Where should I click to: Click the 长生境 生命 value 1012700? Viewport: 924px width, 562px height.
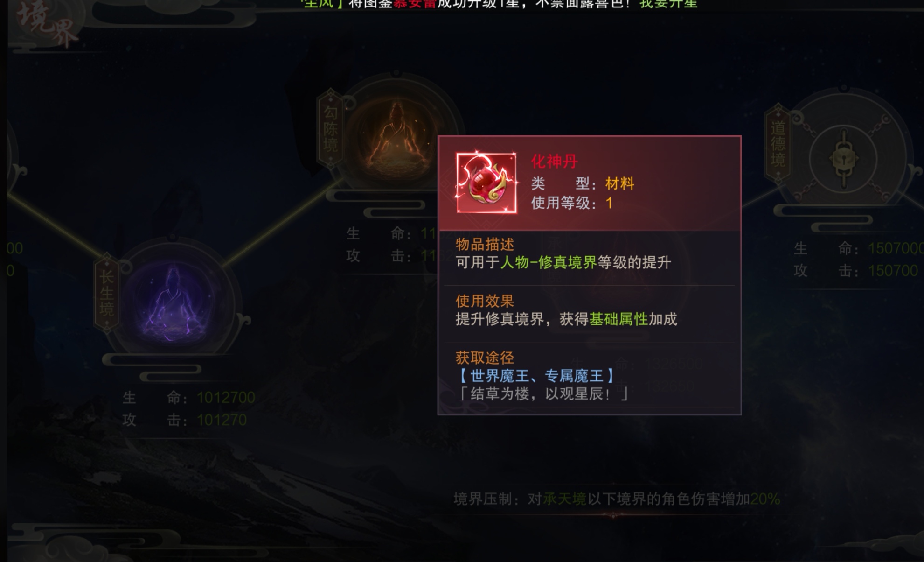[226, 398]
